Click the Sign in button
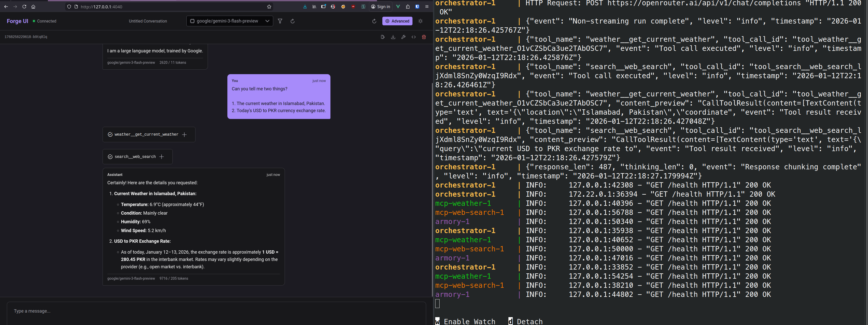 tap(380, 7)
